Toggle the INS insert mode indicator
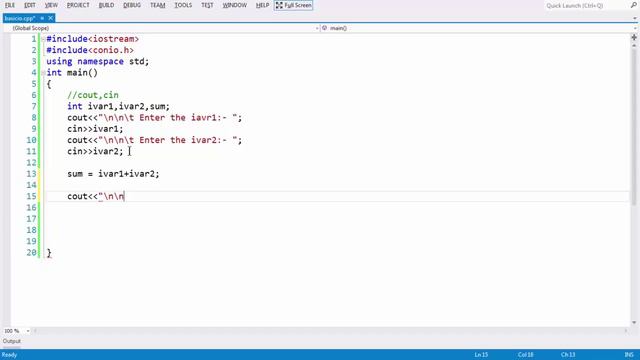 [x=629, y=355]
